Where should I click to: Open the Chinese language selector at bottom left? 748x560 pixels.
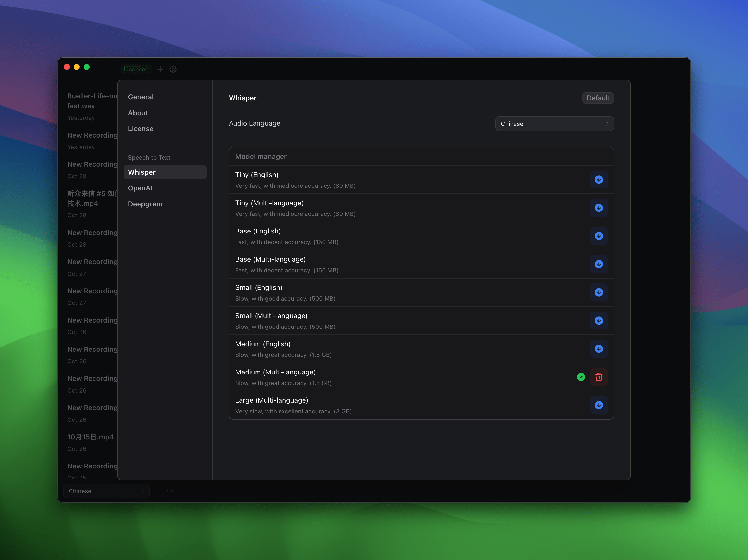(x=107, y=491)
